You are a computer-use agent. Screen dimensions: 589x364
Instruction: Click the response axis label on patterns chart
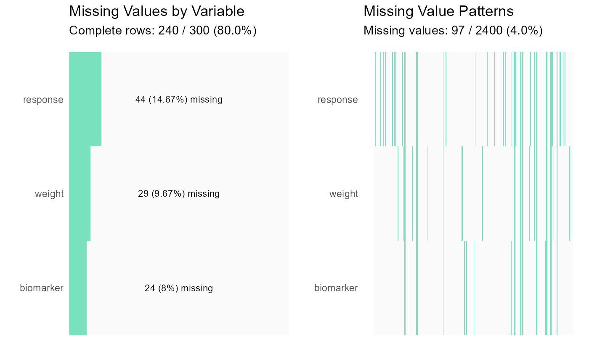(x=338, y=100)
